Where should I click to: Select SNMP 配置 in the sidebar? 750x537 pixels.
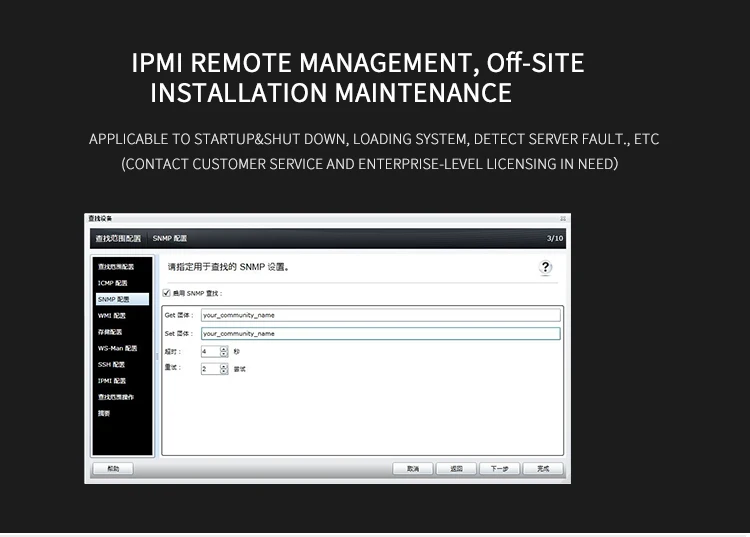(122, 299)
